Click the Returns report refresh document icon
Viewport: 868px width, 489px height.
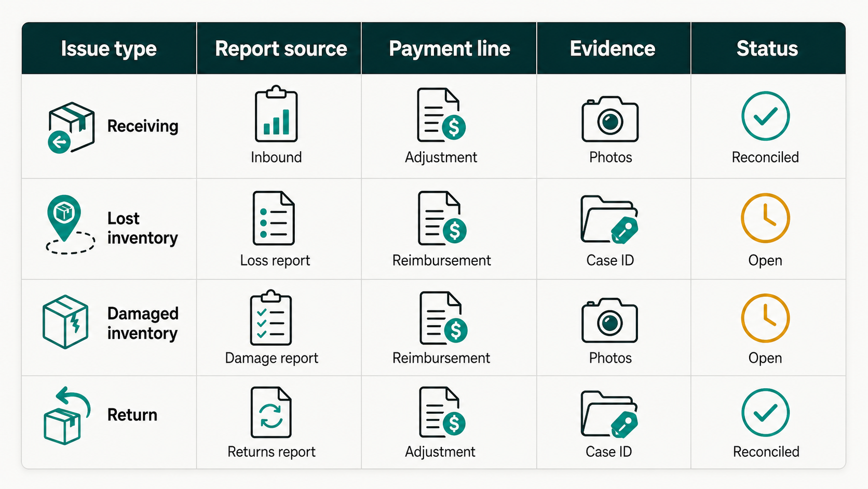271,413
